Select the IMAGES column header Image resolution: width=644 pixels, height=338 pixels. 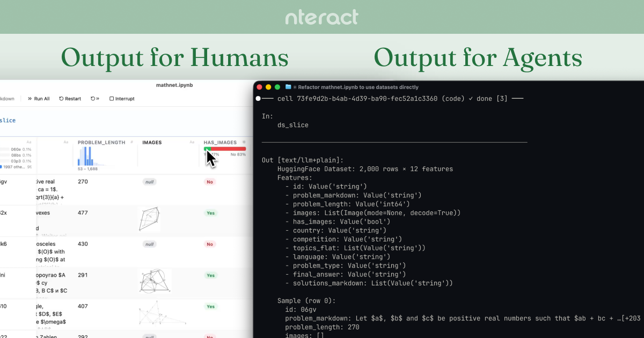152,143
